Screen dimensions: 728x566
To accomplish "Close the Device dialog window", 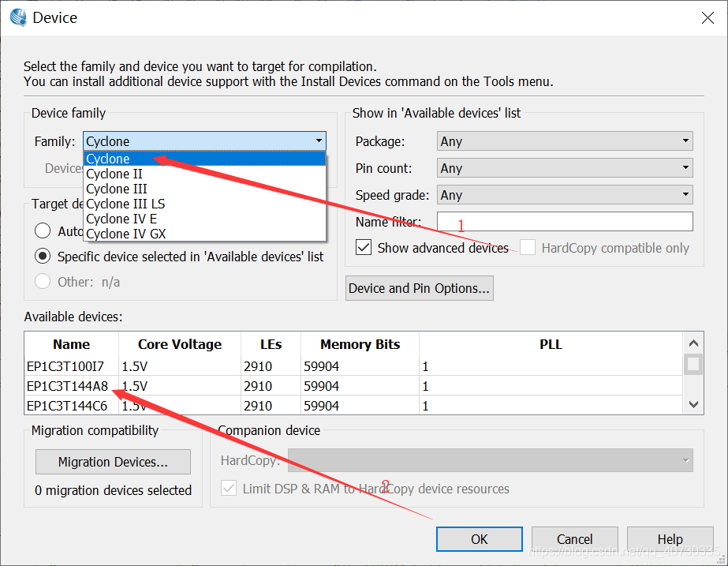I will point(707,17).
